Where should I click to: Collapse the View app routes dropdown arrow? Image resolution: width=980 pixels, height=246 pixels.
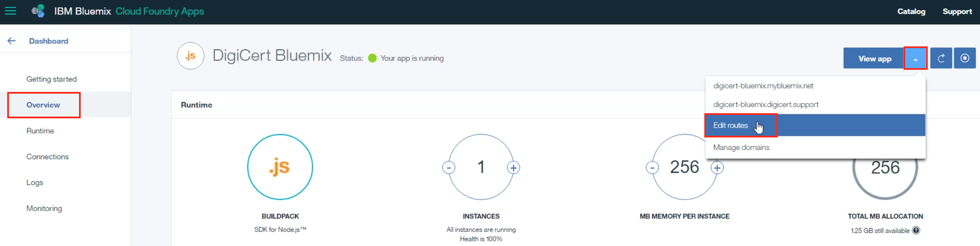click(915, 59)
